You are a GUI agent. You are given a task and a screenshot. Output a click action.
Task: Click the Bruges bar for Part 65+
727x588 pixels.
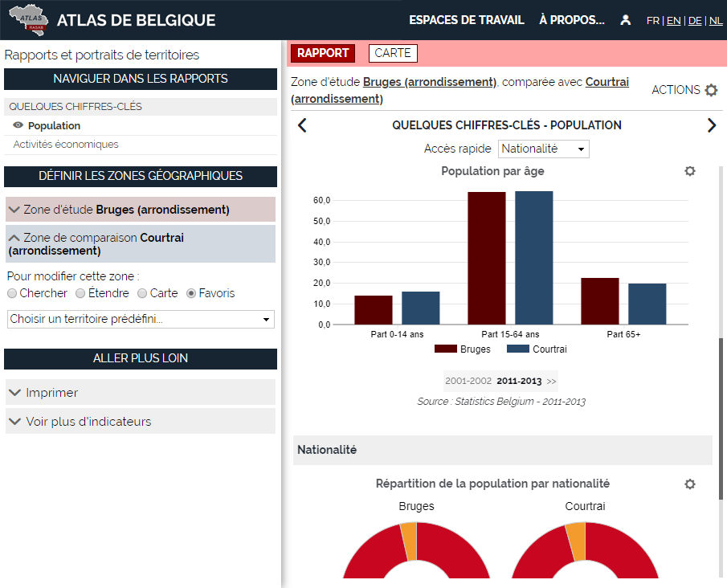point(600,301)
